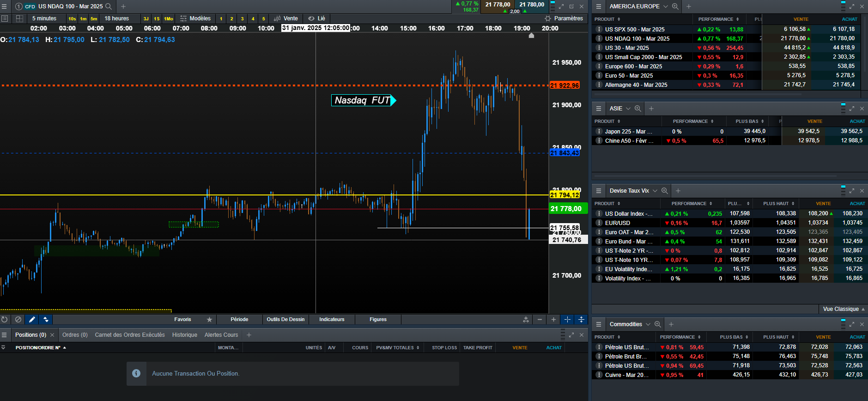The width and height of the screenshot is (868, 401).
Task: Click the refresh icon below the chart
Action: pos(5,319)
